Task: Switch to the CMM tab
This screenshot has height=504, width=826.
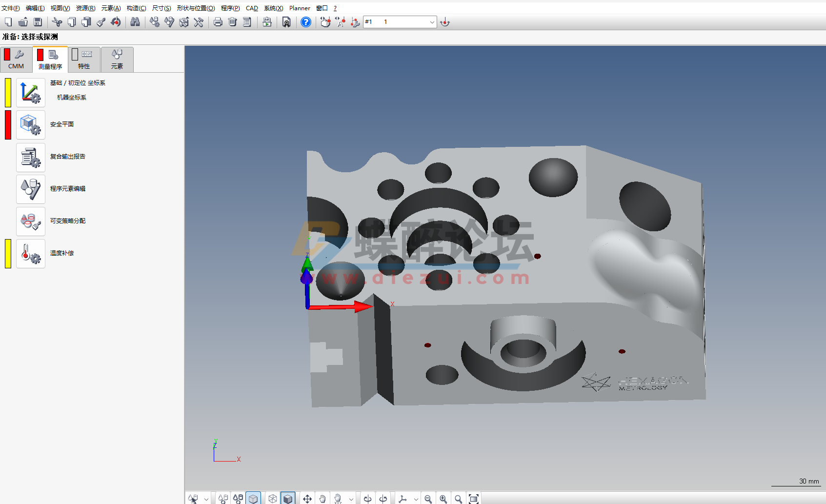Action: click(16, 59)
